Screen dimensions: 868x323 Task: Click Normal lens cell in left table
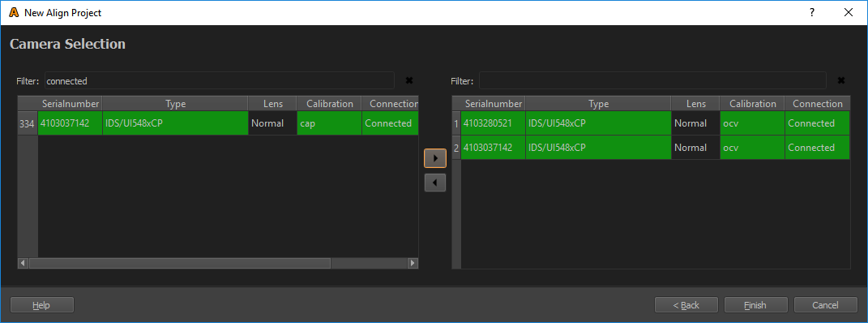point(272,123)
